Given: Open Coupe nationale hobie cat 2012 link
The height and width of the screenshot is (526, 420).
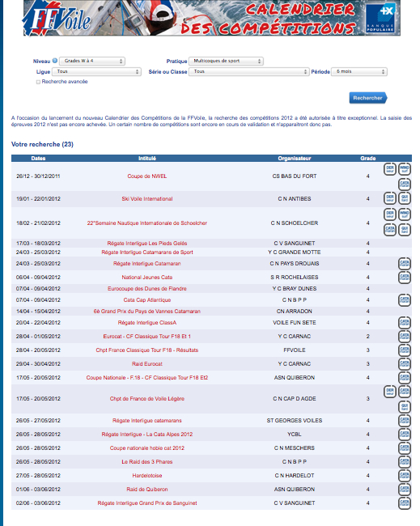Looking at the screenshot, I should [x=147, y=448].
